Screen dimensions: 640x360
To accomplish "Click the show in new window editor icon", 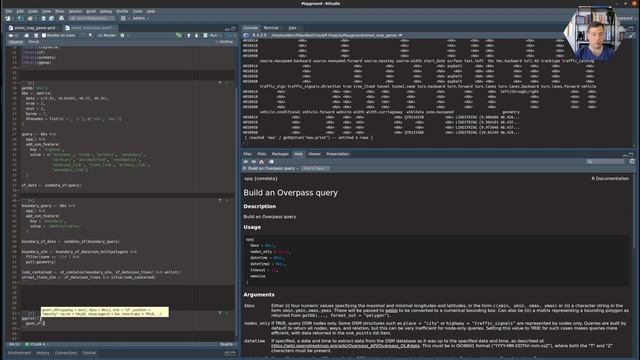I will coord(27,36).
